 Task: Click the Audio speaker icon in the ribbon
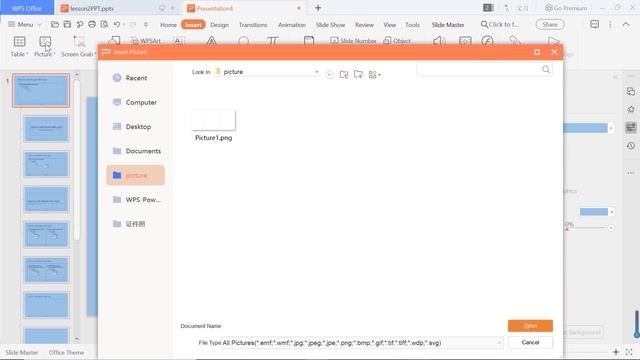(439, 41)
